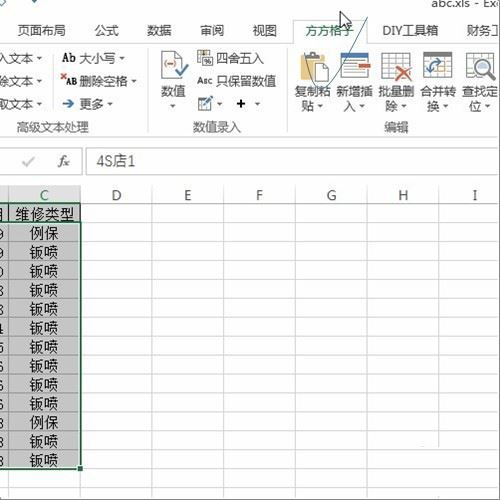Open the 数据 ribbon tab
The height and width of the screenshot is (500, 500).
159,31
